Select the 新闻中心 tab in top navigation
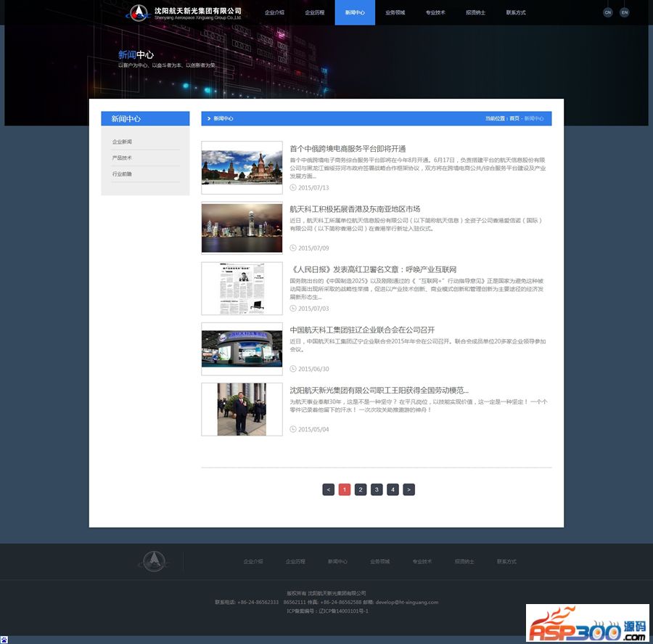Screen dimensions: 653x644 click(x=355, y=13)
